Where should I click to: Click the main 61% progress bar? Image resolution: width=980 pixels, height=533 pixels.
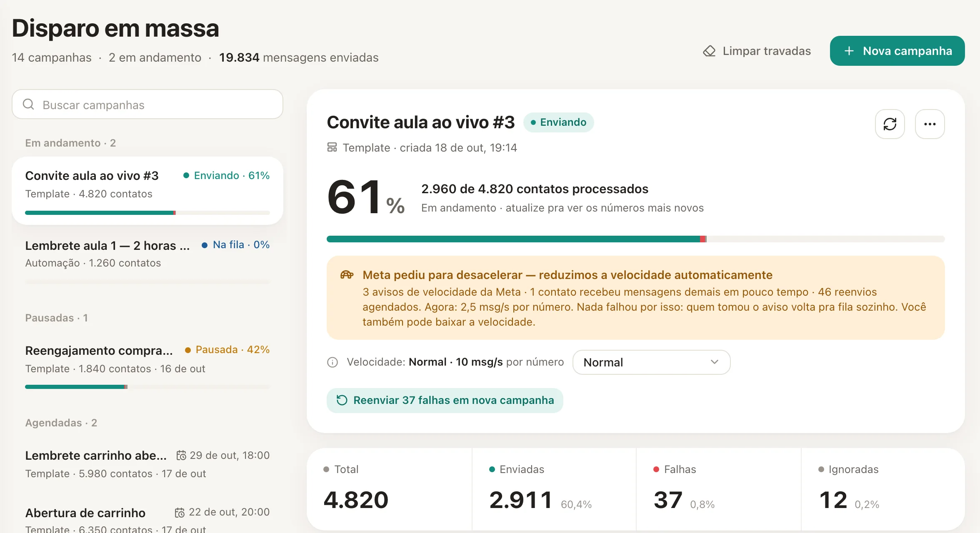[x=635, y=239]
